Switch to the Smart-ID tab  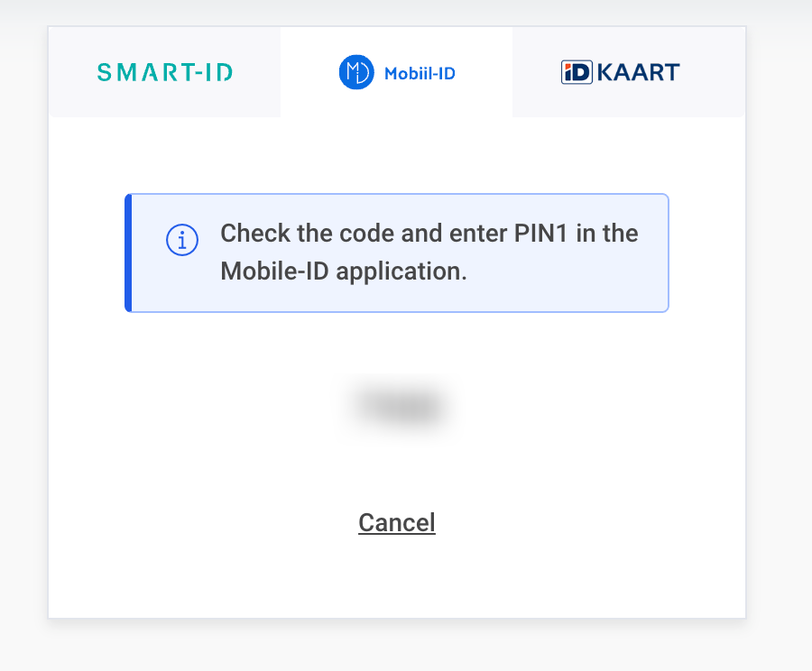click(165, 72)
